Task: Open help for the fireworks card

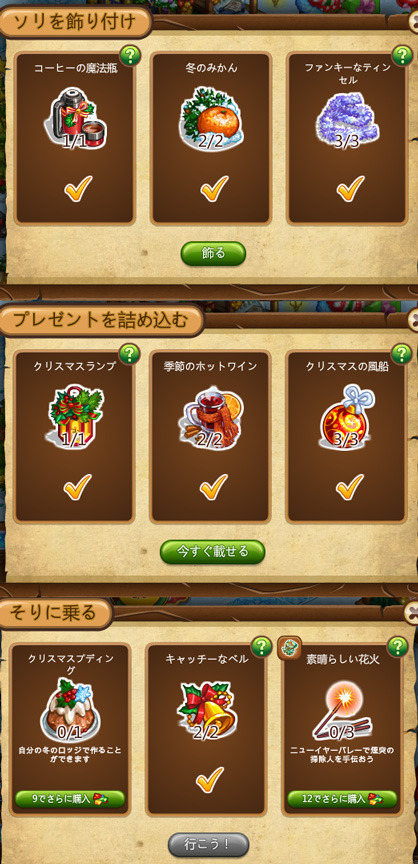Action: point(398,646)
